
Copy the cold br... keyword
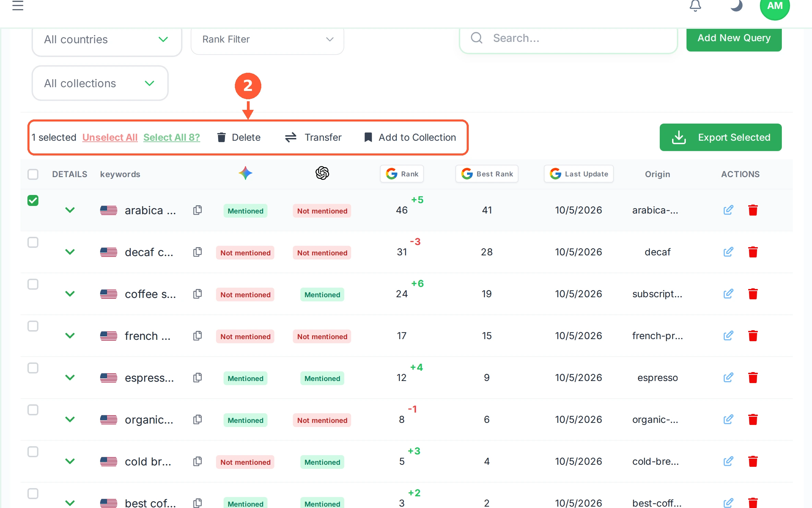(198, 461)
